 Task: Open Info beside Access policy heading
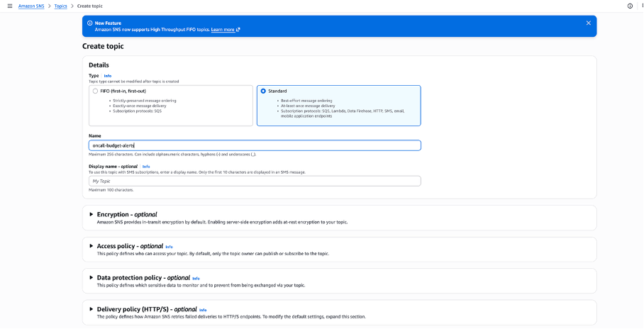point(169,247)
